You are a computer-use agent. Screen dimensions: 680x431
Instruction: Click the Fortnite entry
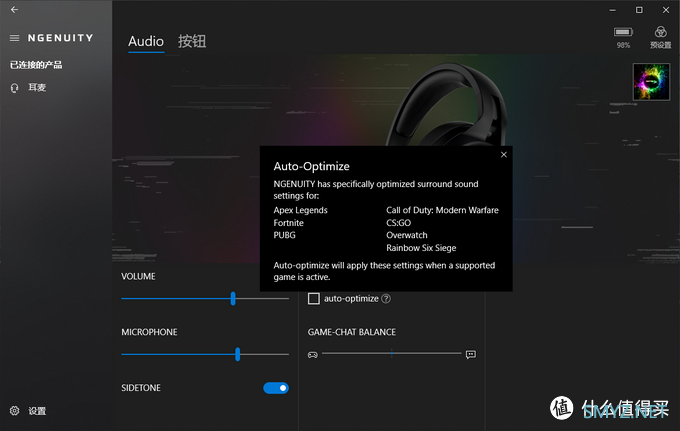point(288,223)
